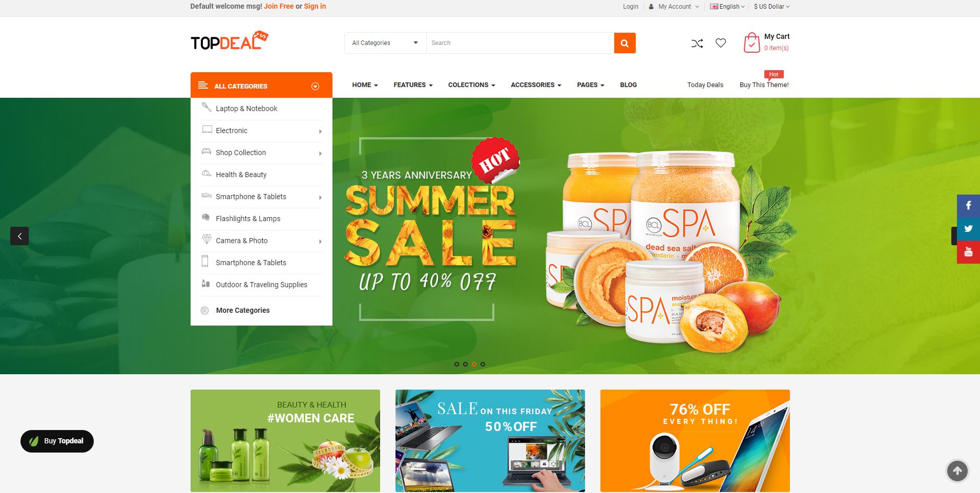The image size is (980, 493).
Task: Select the fourth slider pagination dot
Action: pyautogui.click(x=483, y=365)
